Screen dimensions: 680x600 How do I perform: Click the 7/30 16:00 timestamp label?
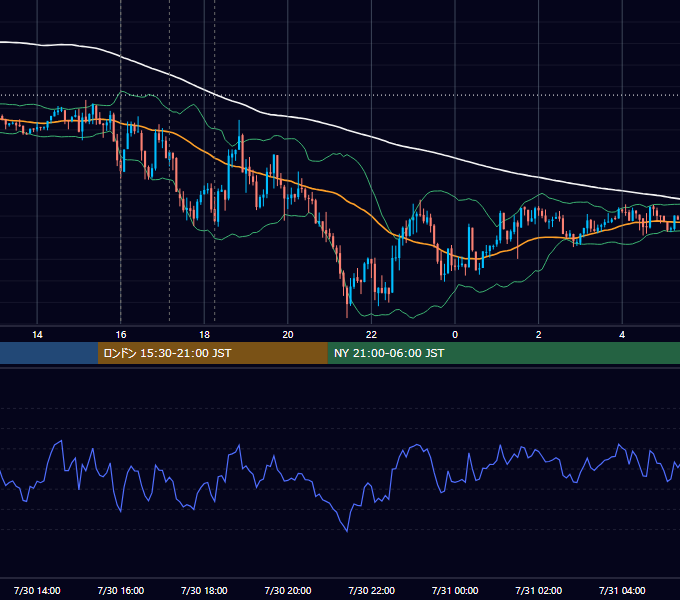tap(121, 590)
